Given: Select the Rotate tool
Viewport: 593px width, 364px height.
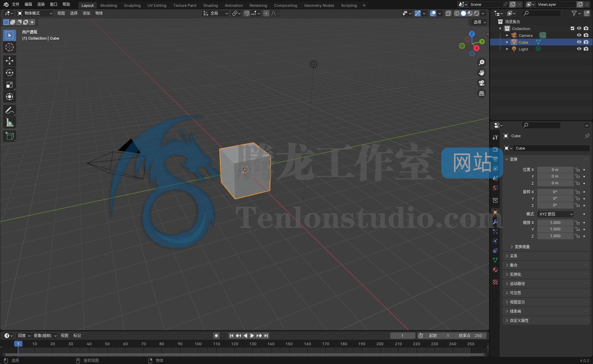Looking at the screenshot, I should tap(10, 73).
